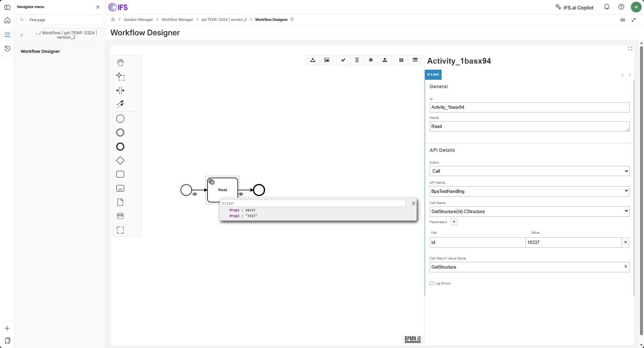Save the workflow with the floppy disk icon
This screenshot has width=644, height=348.
401,60
